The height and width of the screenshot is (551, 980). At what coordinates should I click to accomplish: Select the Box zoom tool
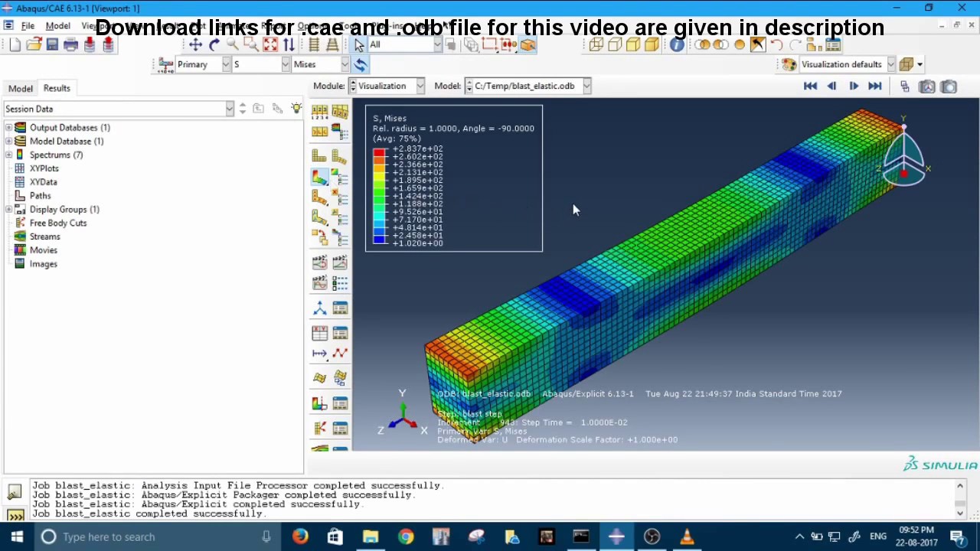click(251, 45)
